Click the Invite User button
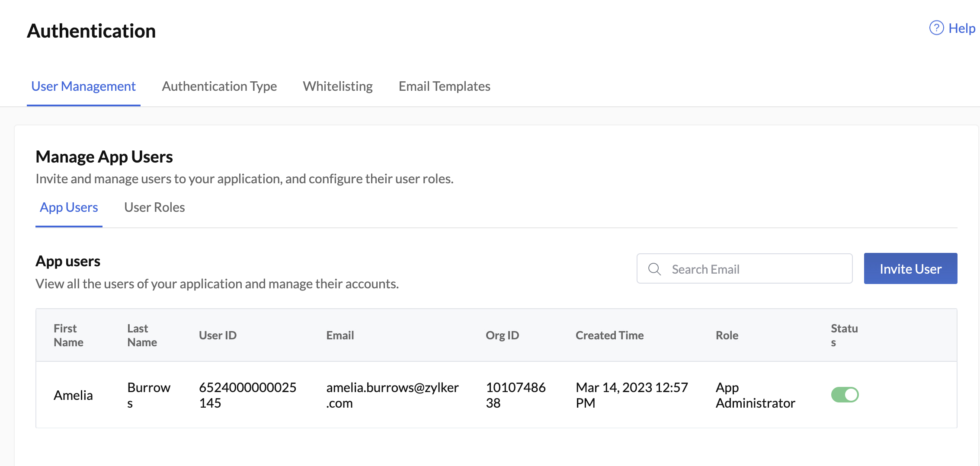 (x=910, y=268)
